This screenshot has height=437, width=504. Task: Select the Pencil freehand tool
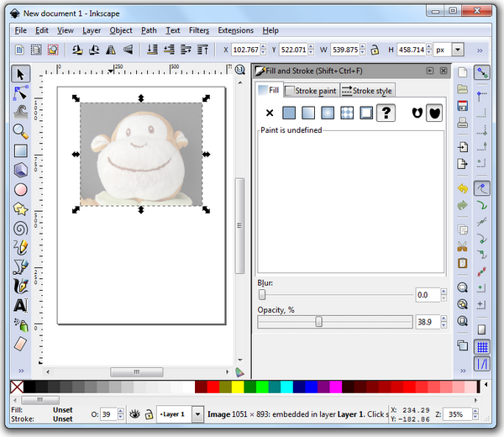[x=20, y=248]
